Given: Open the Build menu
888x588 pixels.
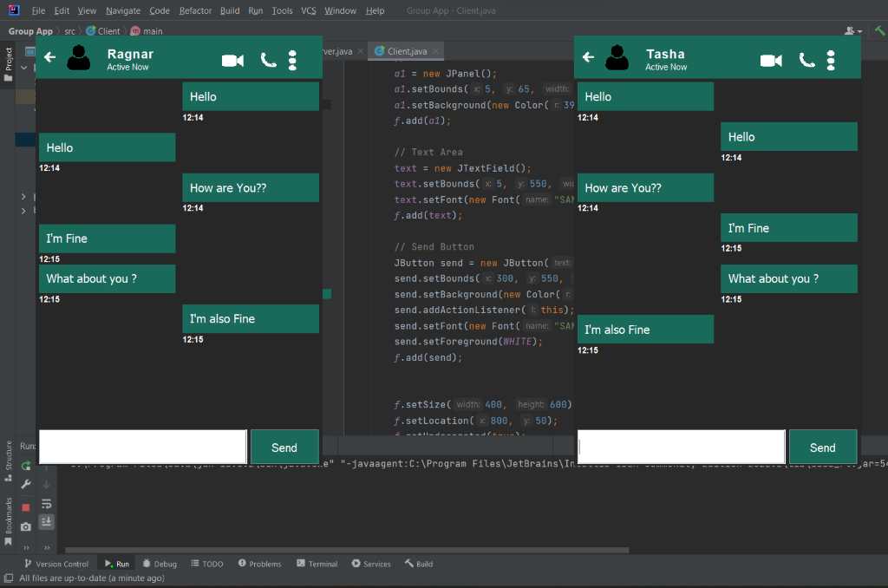Looking at the screenshot, I should click(230, 10).
